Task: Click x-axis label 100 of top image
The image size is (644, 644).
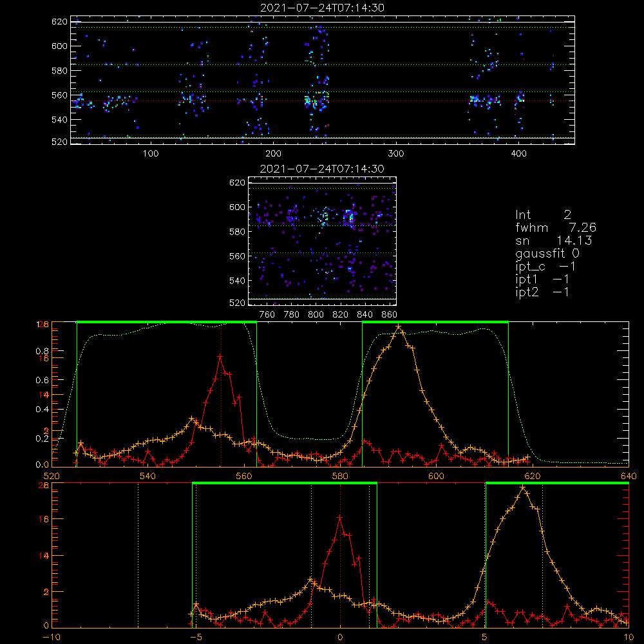Action: point(151,154)
